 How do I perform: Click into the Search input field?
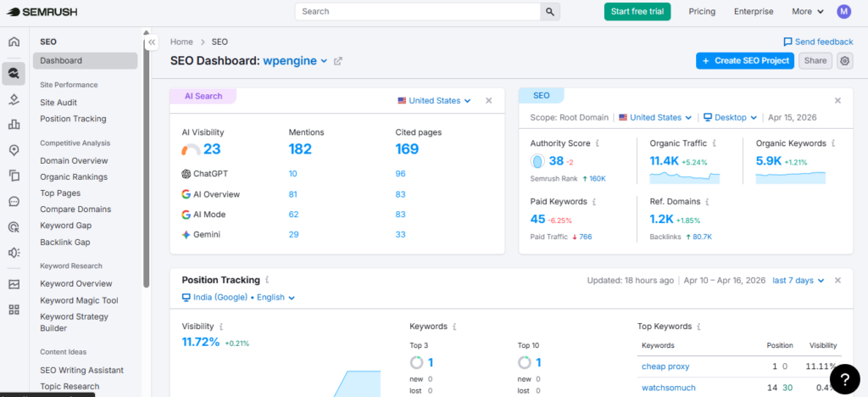tap(418, 12)
